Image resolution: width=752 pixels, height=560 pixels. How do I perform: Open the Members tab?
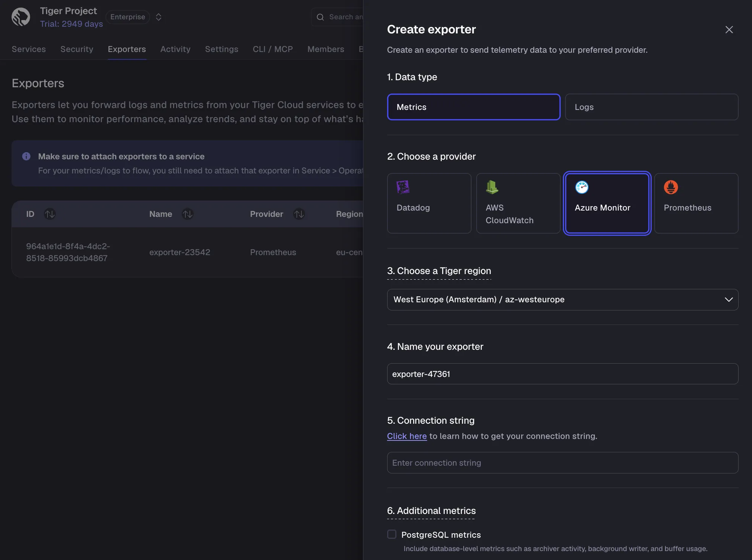[x=326, y=49]
